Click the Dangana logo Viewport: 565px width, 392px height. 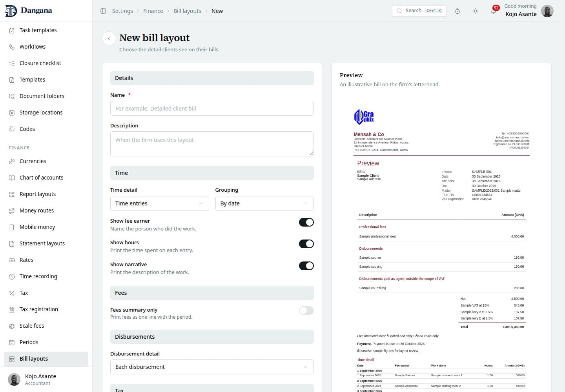tap(28, 11)
